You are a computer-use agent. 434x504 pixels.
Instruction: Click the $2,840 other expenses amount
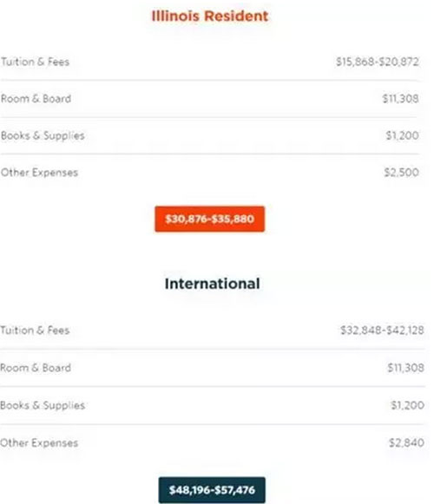(406, 443)
